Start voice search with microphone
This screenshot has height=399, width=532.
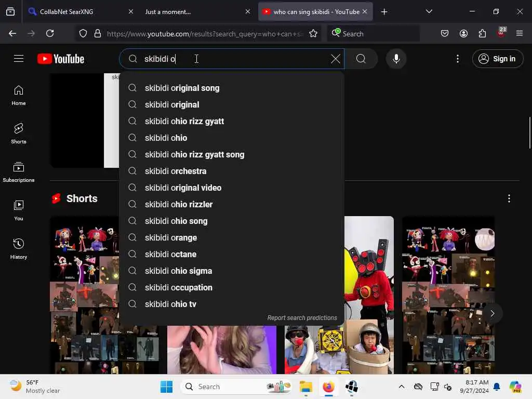(396, 59)
